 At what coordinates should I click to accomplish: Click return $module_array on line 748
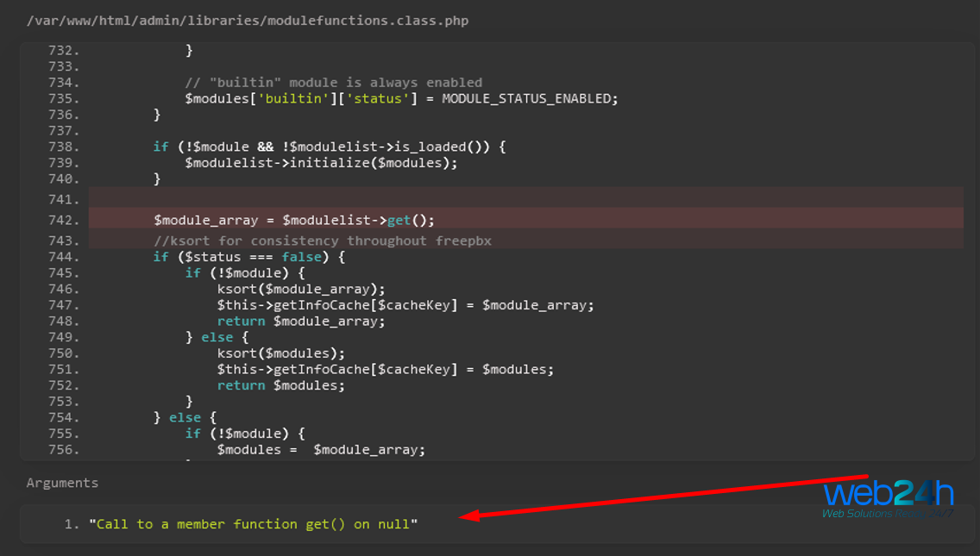301,321
